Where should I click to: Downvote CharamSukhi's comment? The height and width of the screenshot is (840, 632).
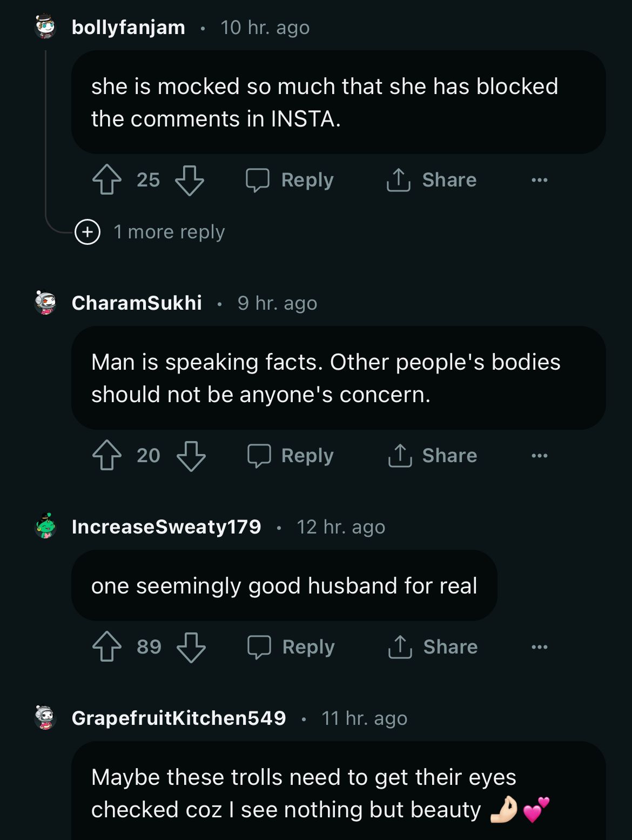pos(191,455)
